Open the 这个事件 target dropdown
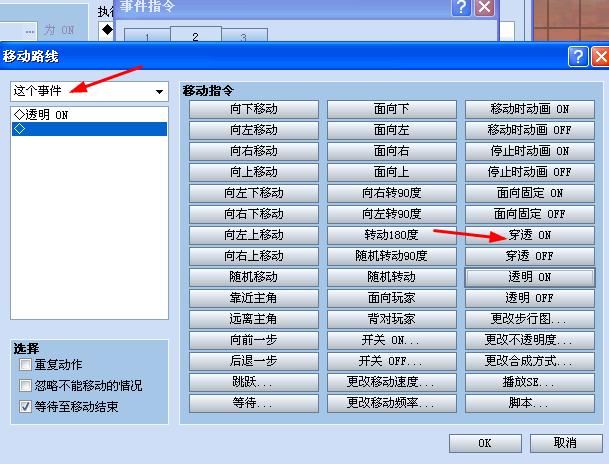Screen dimensions: 609x464 point(89,92)
